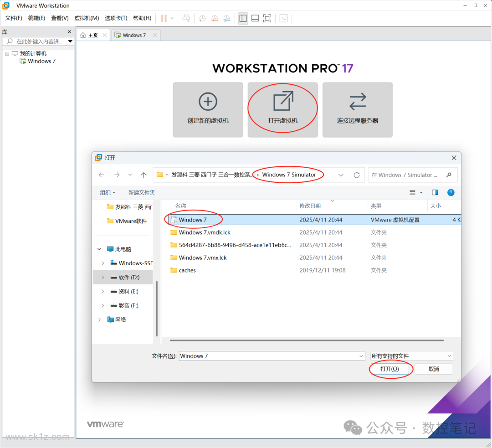Toggle the thumbnail bar view icon
This screenshot has height=448, width=492.
point(255,18)
